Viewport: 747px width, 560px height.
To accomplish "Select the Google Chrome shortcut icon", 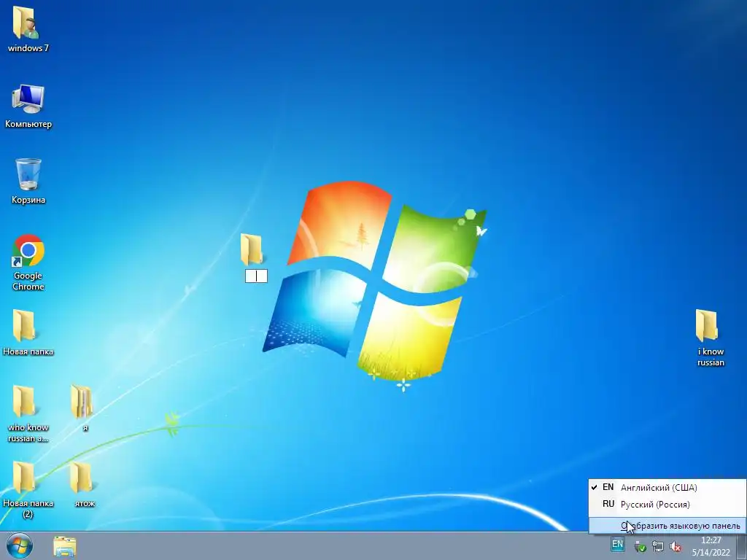I will coord(28,251).
